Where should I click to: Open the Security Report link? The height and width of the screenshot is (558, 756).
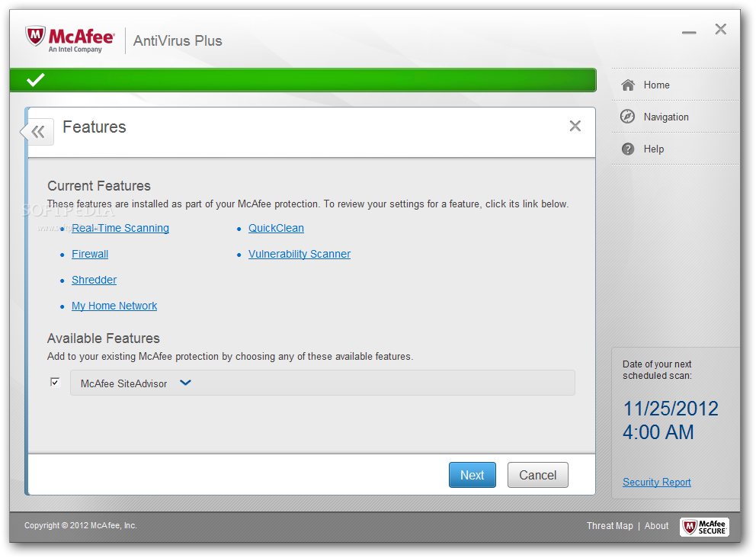click(657, 483)
